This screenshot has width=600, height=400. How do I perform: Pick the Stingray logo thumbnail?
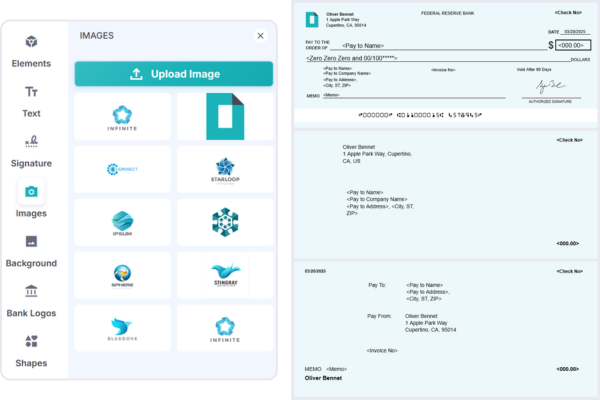225,275
